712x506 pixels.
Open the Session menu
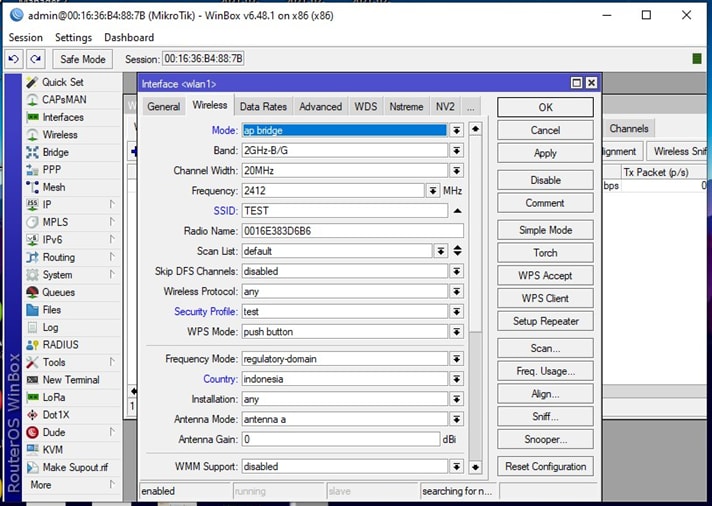(x=25, y=38)
